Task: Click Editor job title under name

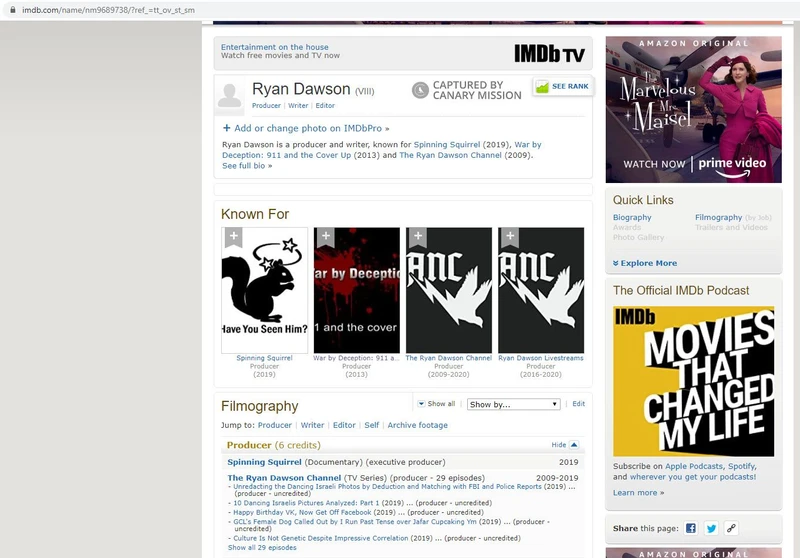Action: click(x=325, y=106)
